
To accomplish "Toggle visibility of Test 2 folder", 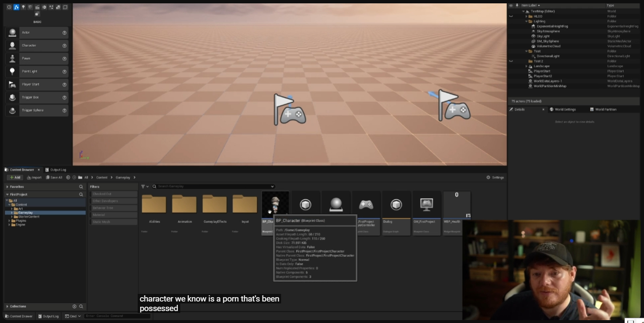I will pyautogui.click(x=511, y=61).
